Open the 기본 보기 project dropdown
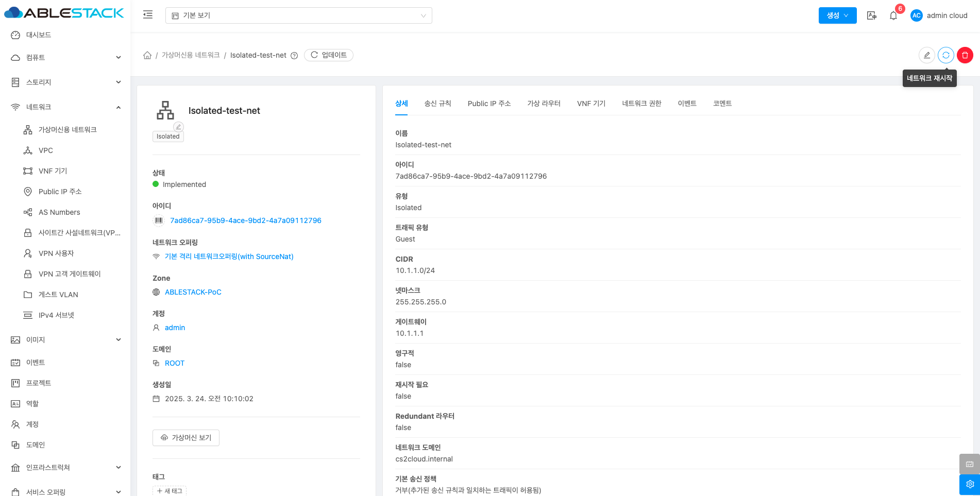This screenshot has height=496, width=980. [298, 15]
